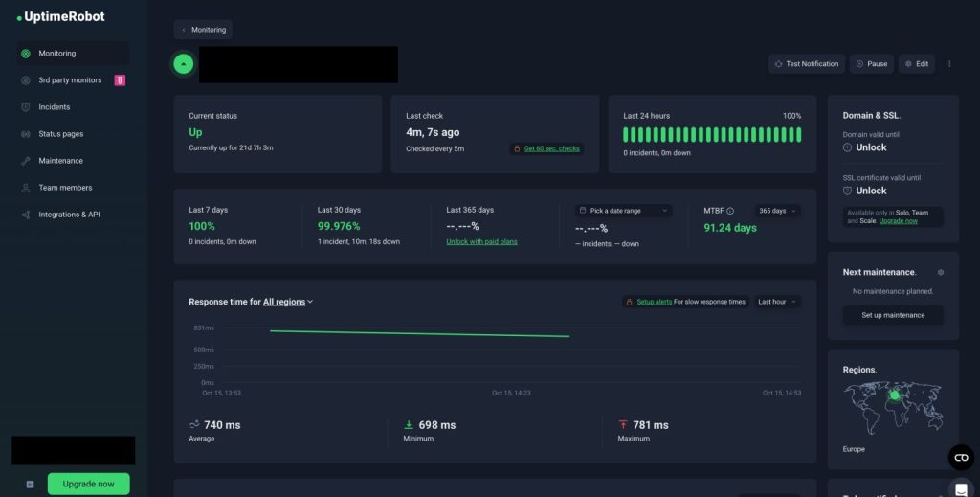Click the green response time line in chart
Viewport: 980px width, 497px height.
(419, 334)
